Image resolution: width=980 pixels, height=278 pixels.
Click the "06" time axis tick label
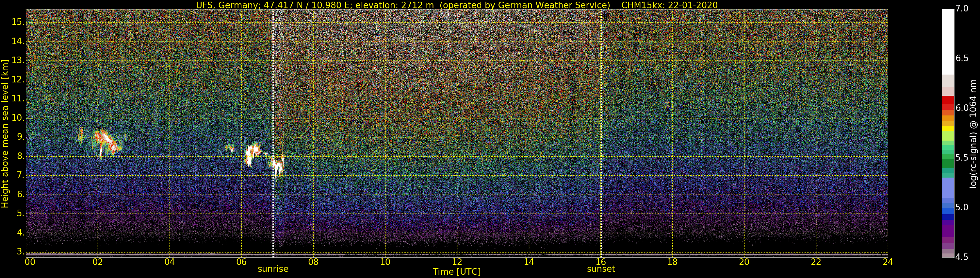(242, 262)
